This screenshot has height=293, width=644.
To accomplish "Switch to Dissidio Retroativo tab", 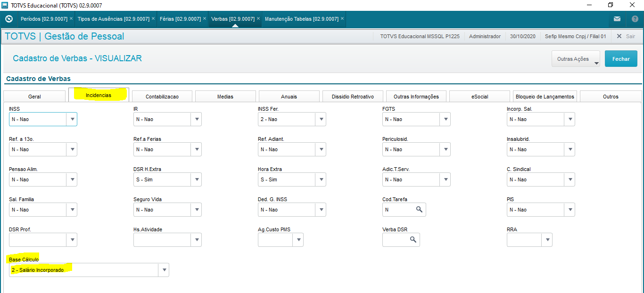I will 353,96.
